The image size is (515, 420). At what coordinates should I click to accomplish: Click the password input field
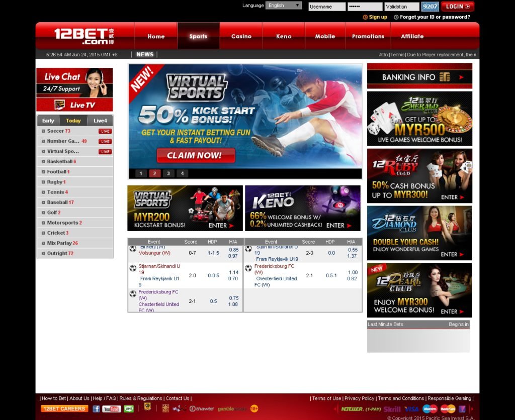pos(365,7)
